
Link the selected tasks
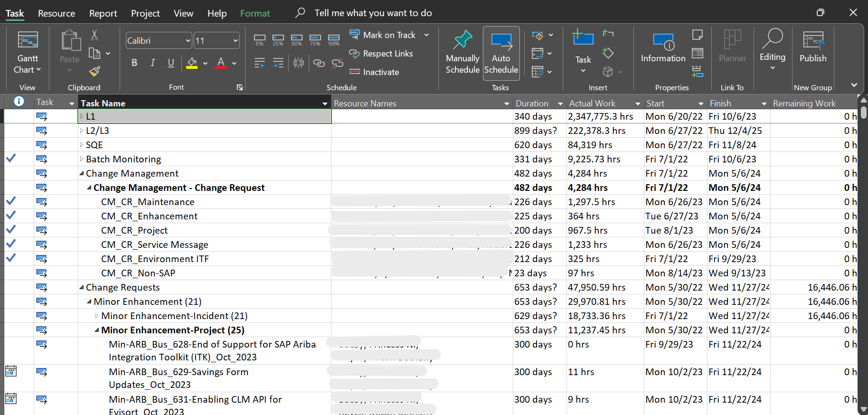(319, 63)
